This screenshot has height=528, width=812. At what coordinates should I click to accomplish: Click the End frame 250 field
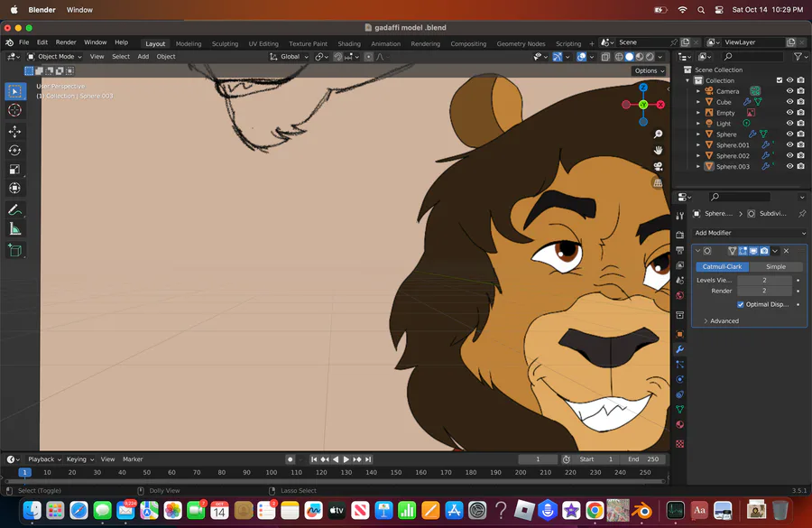[643, 459]
